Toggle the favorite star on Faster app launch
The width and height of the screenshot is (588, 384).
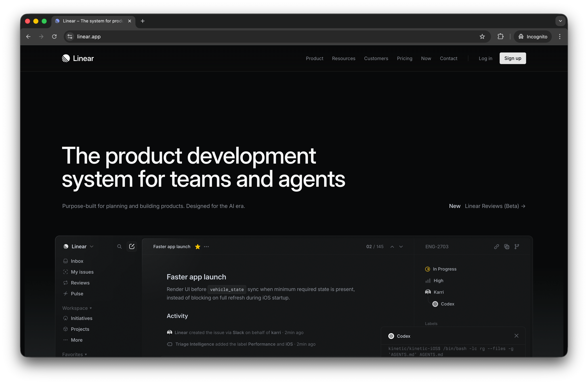197,246
